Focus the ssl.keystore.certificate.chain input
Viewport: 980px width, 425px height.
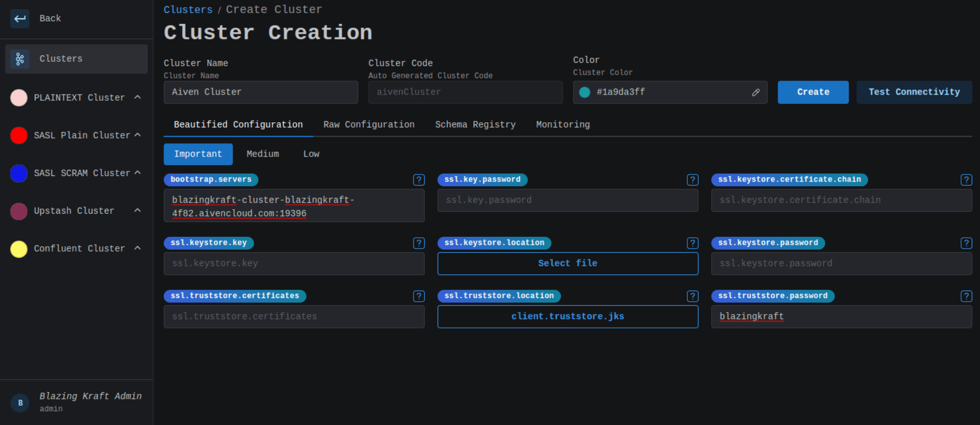pos(841,200)
